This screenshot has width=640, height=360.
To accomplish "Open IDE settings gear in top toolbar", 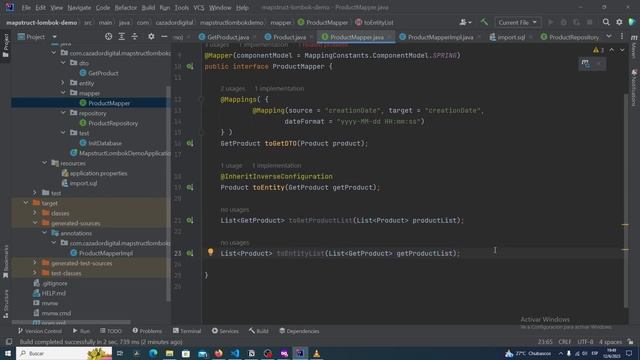I will point(619,22).
